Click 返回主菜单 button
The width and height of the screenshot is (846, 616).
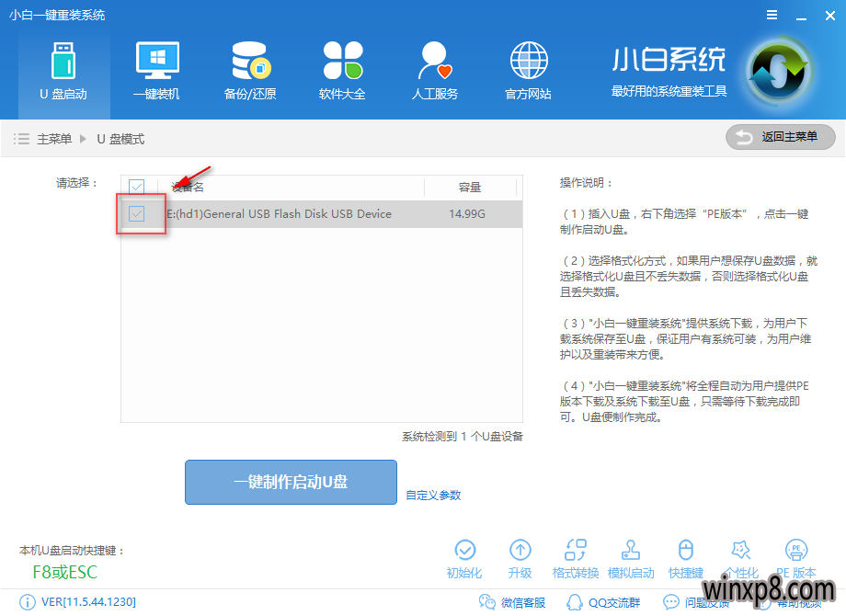[x=780, y=137]
